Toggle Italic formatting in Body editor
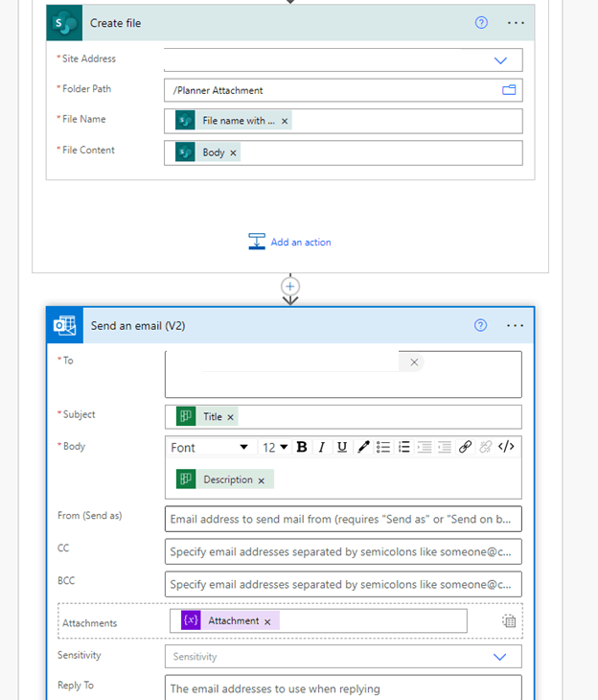Image resolution: width=598 pixels, height=700 pixels. [321, 447]
